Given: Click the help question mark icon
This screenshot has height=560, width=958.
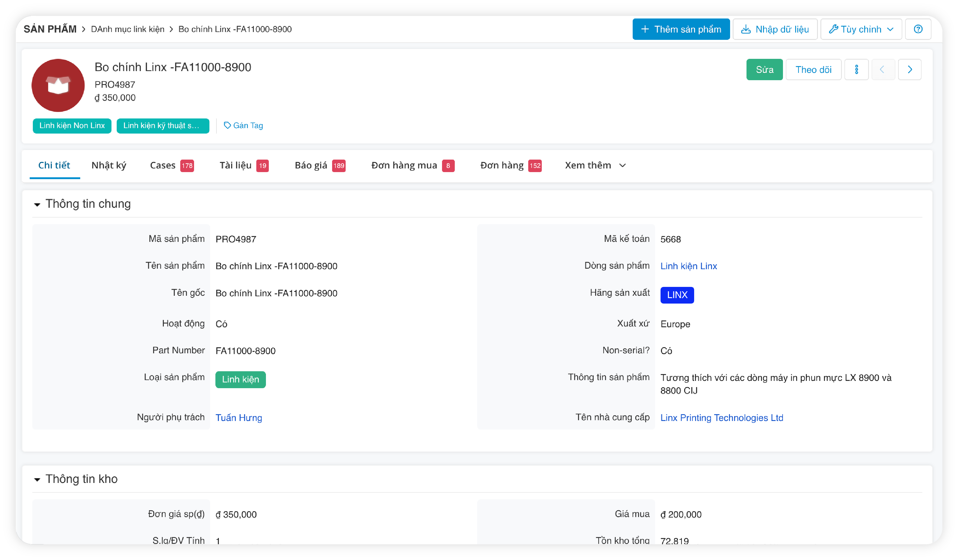Looking at the screenshot, I should (918, 29).
